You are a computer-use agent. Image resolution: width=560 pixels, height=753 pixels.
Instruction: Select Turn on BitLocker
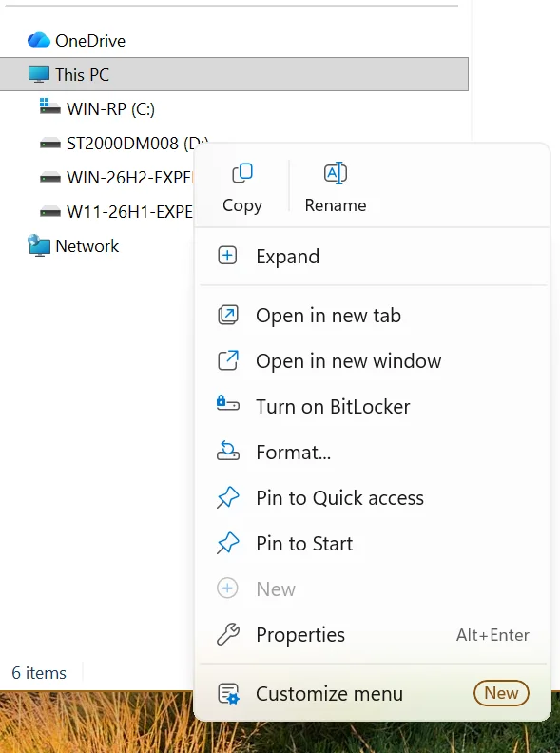(x=372, y=407)
